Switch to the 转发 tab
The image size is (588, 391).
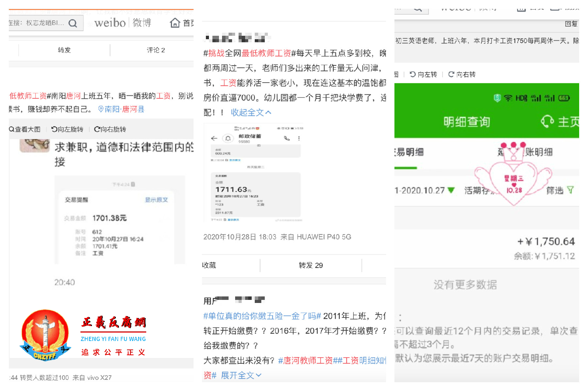pos(63,50)
